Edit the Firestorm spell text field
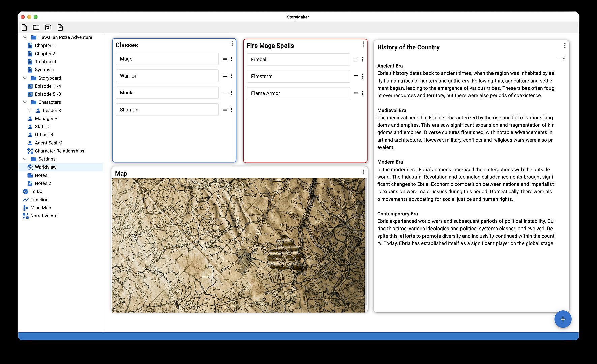Image resolution: width=597 pixels, height=364 pixels. 298,77
